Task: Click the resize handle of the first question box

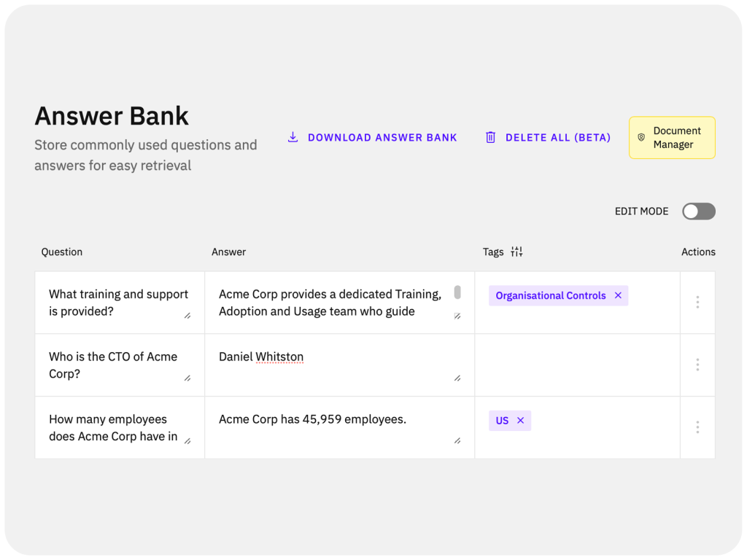Action: click(189, 315)
